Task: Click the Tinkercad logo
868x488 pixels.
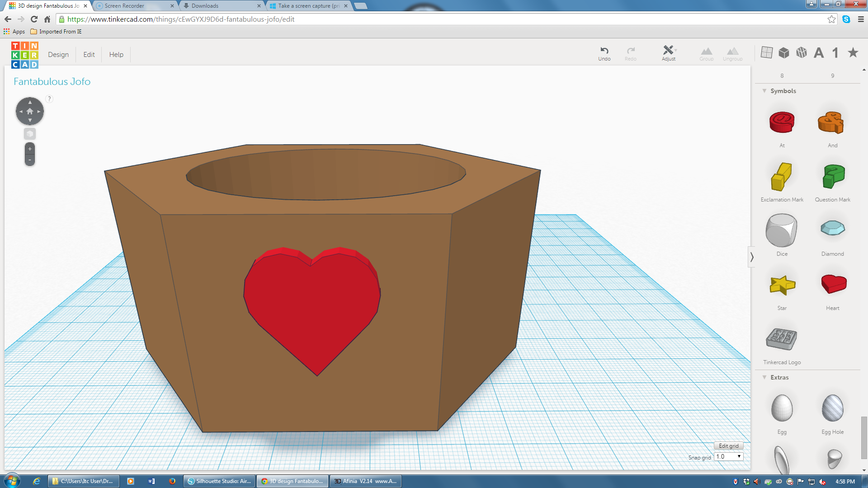Action: tap(25, 55)
